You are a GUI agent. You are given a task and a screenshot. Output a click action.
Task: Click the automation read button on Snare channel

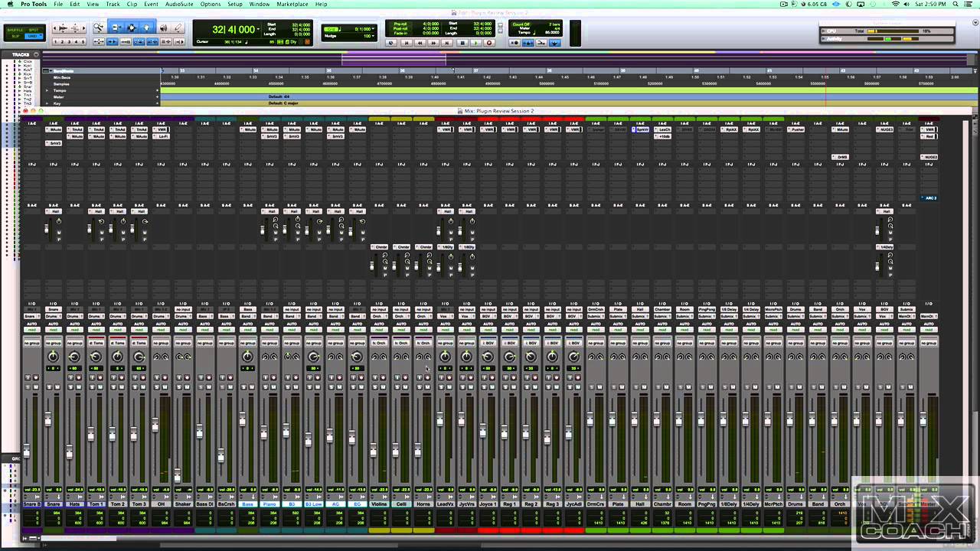pyautogui.click(x=53, y=330)
